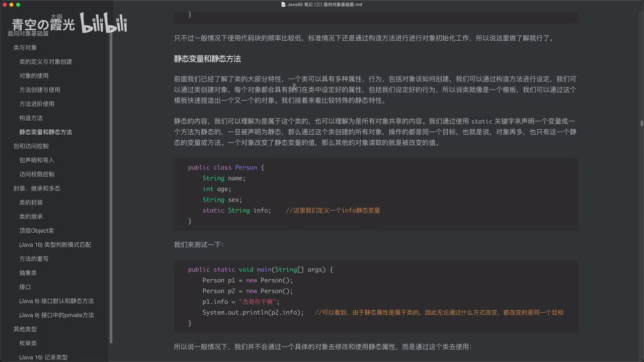Click the inline code word static
The height and width of the screenshot is (362, 644).
pos(481,122)
